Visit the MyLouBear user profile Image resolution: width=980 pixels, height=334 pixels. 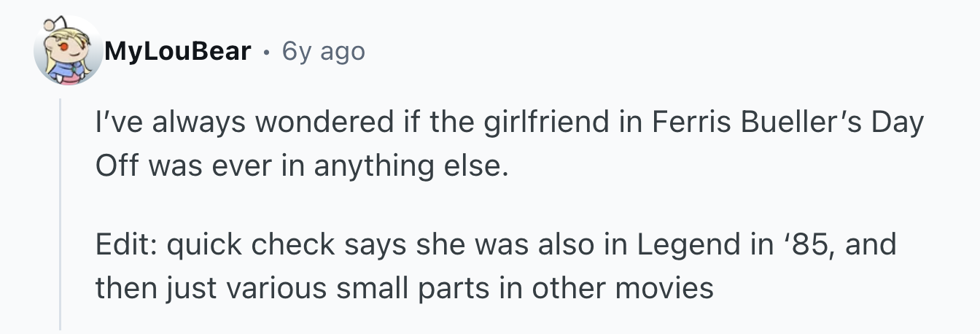[178, 52]
